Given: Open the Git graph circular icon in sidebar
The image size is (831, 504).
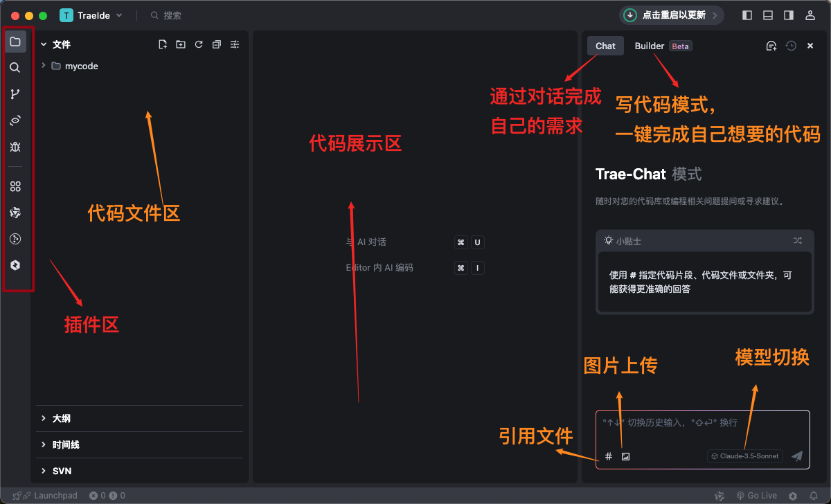Looking at the screenshot, I should tap(15, 239).
